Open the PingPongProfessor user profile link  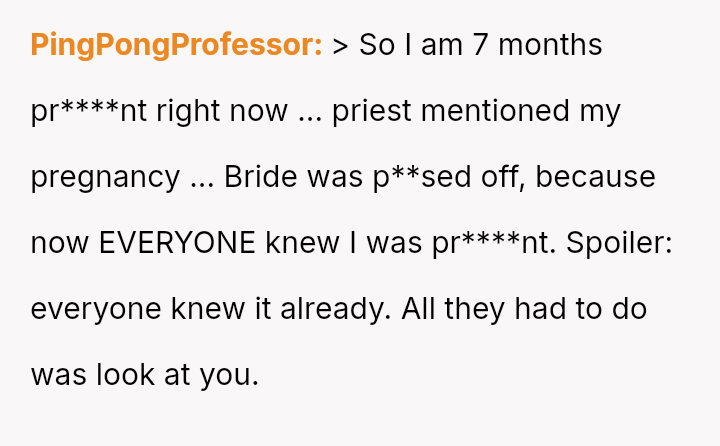coord(176,45)
